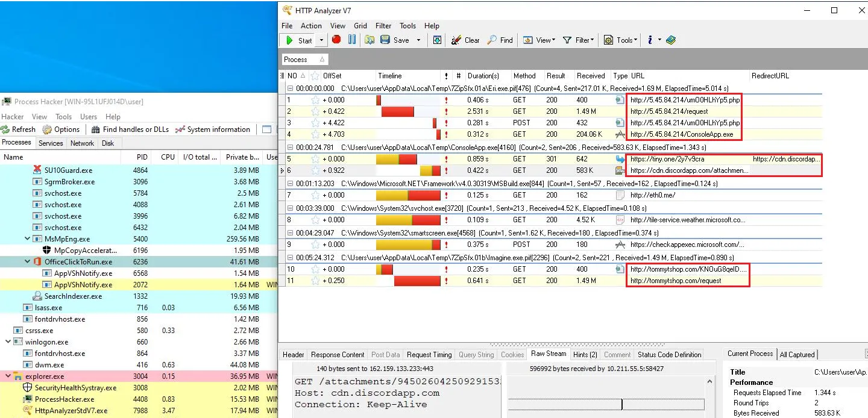This screenshot has height=418, width=868.
Task: Click the SU10Guard.exe process icon
Action: tap(37, 170)
